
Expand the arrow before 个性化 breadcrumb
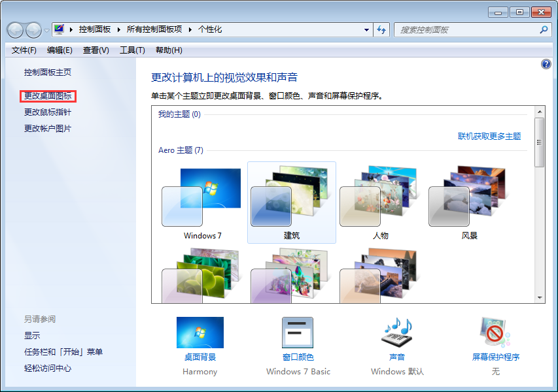(190, 29)
